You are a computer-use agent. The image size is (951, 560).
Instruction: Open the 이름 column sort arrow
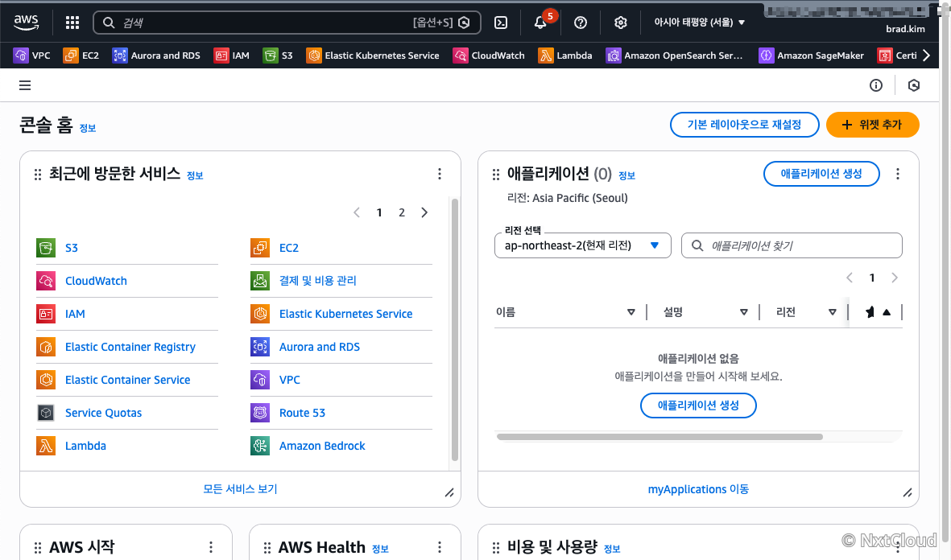coord(631,312)
